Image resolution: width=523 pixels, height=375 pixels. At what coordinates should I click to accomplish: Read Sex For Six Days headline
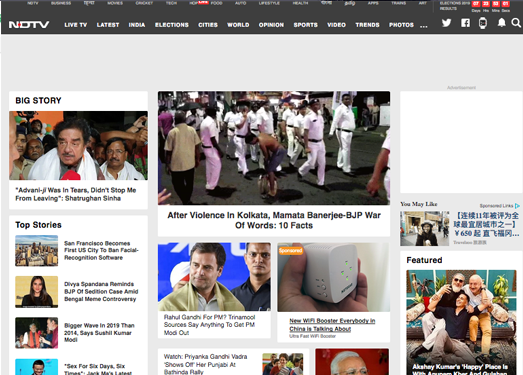click(98, 369)
